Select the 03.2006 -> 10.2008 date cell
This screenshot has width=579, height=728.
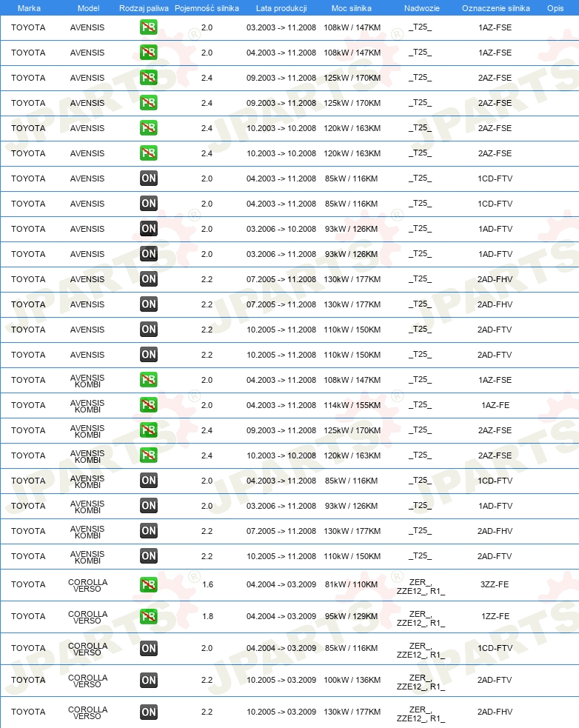[281, 230]
